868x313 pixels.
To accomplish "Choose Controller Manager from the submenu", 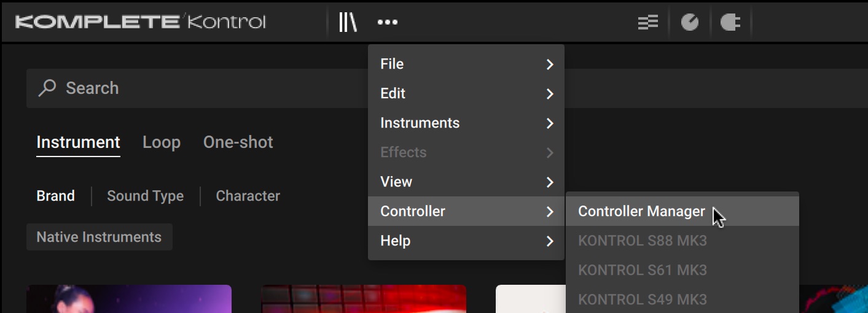I will (x=682, y=211).
